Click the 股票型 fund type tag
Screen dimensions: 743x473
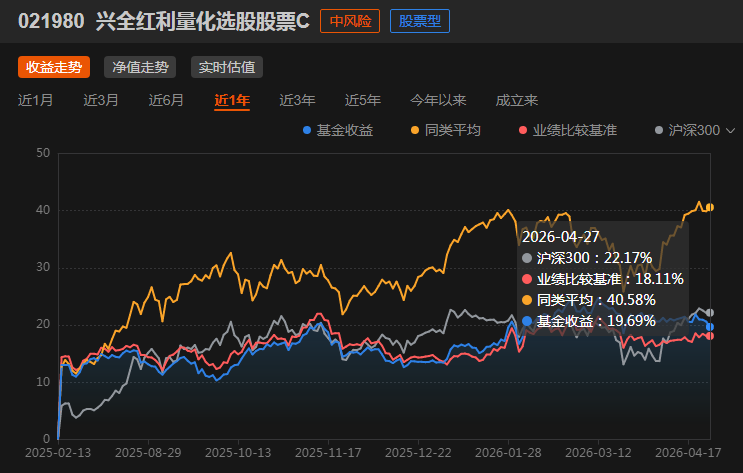(420, 21)
